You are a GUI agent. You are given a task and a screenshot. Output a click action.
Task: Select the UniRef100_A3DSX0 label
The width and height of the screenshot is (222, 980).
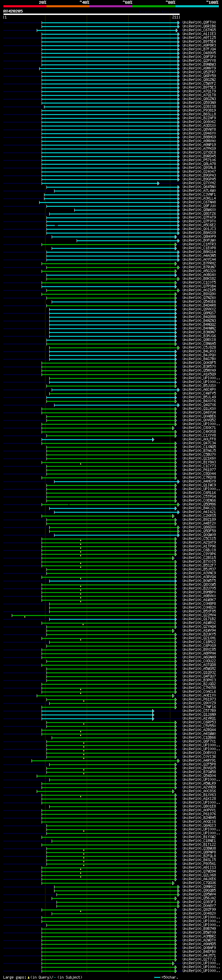click(x=199, y=125)
